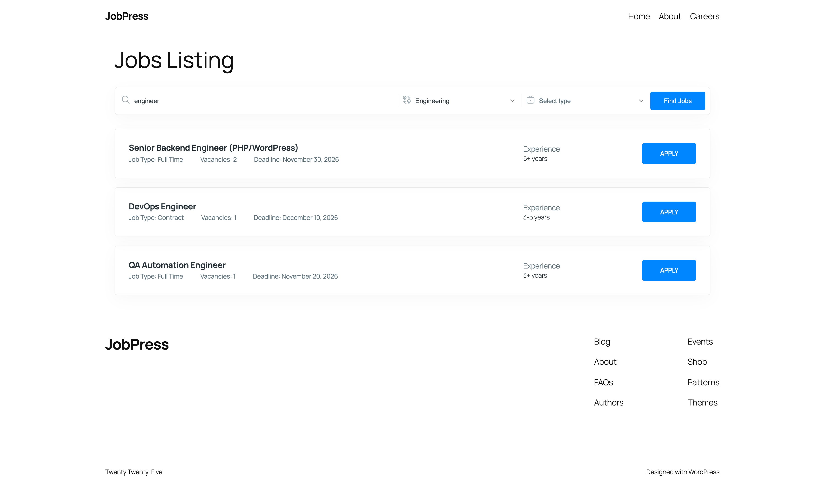Follow the WordPress link in footer
This screenshot has height=504, width=825.
(x=704, y=472)
